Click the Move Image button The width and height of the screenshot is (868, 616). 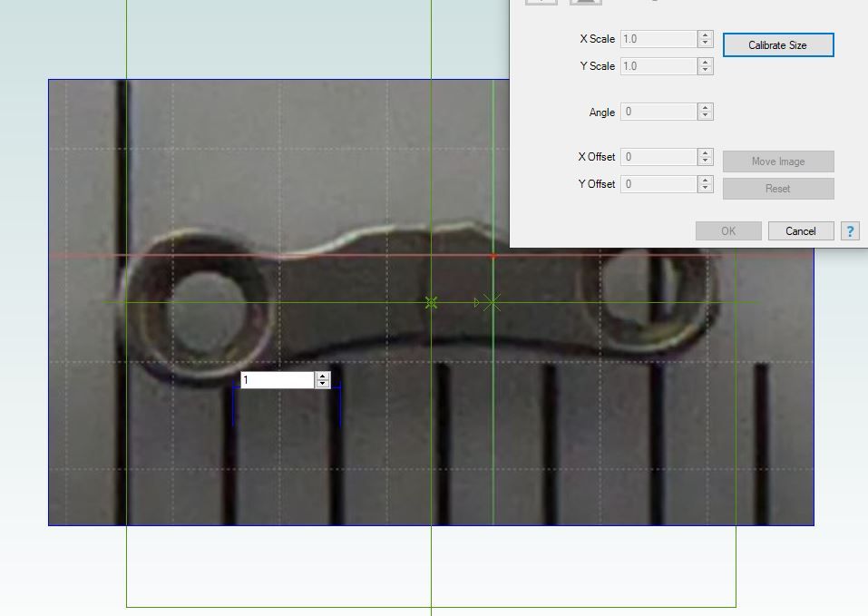pyautogui.click(x=778, y=161)
